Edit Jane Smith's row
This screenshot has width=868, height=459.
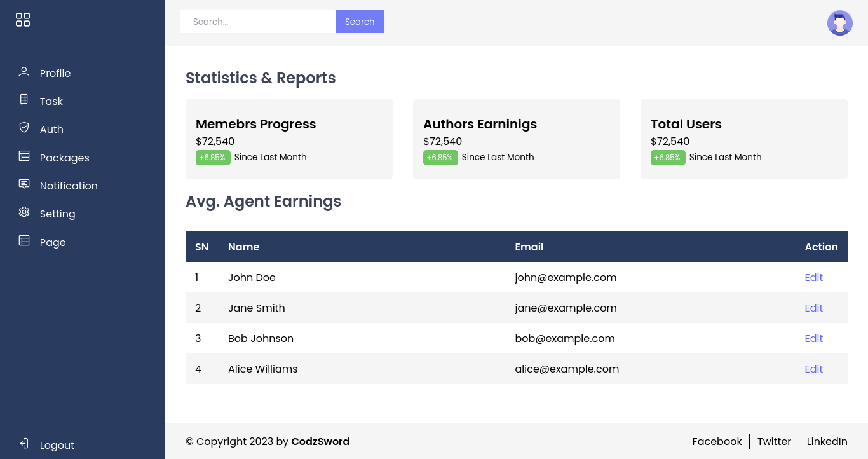coord(813,308)
